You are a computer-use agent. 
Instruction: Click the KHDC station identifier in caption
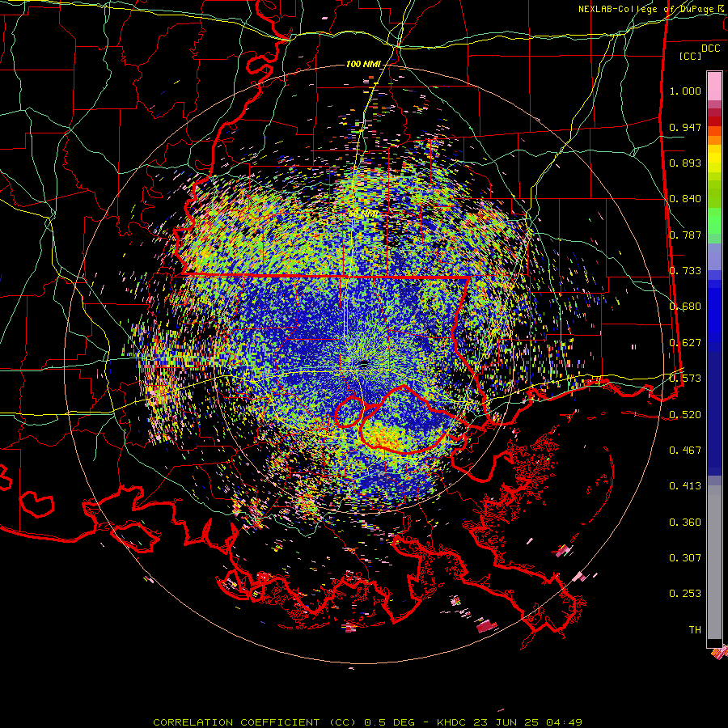pos(453,722)
